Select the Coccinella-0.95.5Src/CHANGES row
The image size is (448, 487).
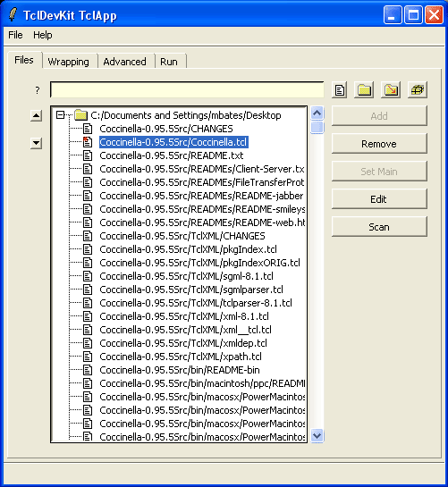point(166,129)
